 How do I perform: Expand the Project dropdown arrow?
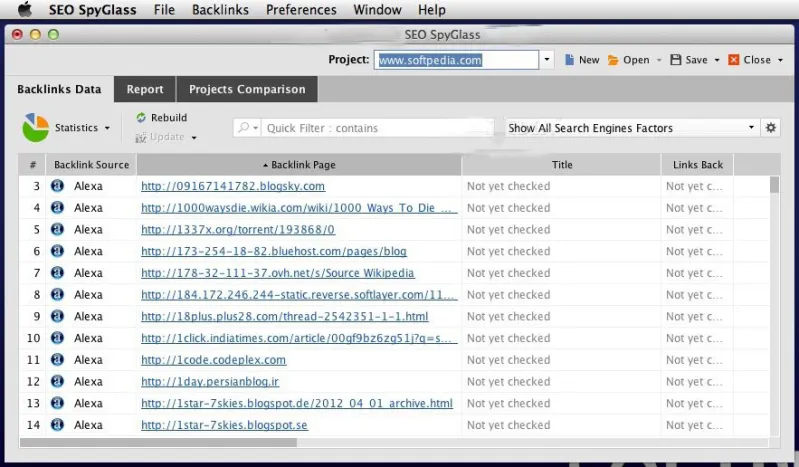(x=547, y=60)
